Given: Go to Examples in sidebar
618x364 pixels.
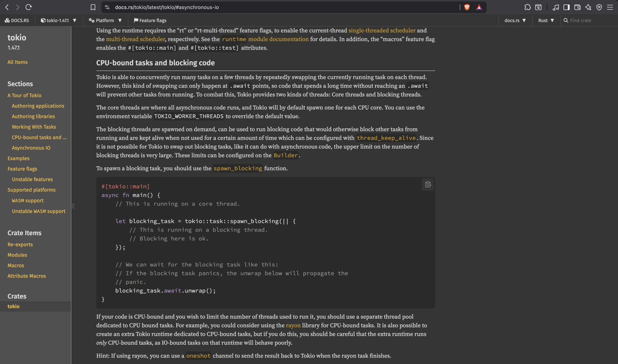Looking at the screenshot, I should coord(19,158).
